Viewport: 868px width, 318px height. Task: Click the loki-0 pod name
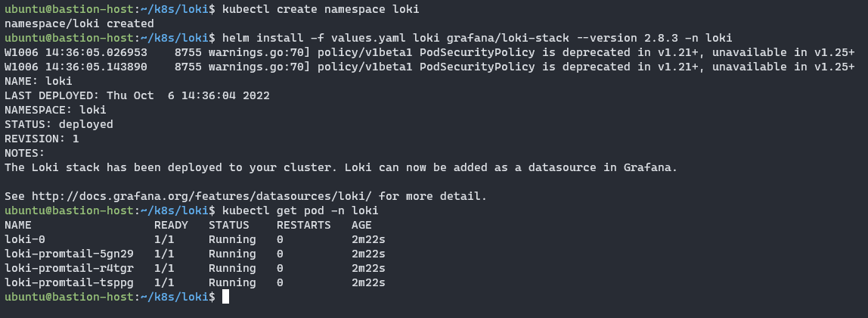point(25,239)
